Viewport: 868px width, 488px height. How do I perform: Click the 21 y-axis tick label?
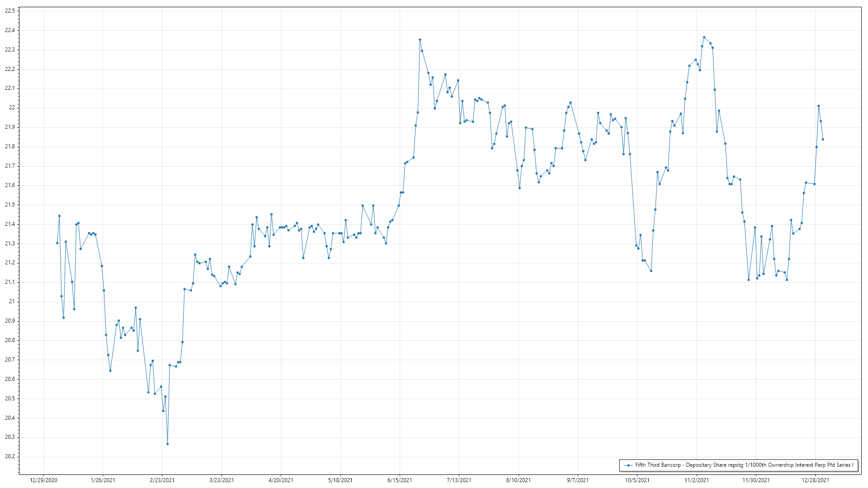tap(12, 301)
